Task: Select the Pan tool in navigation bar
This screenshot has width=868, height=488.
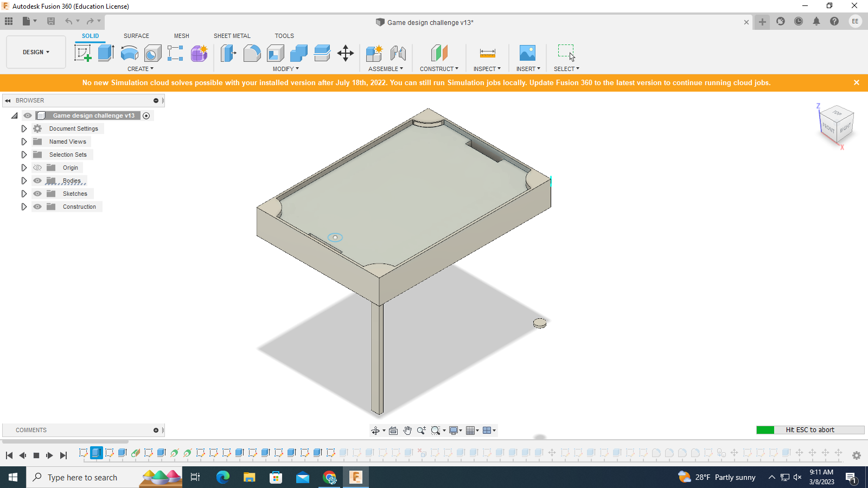Action: pyautogui.click(x=407, y=430)
